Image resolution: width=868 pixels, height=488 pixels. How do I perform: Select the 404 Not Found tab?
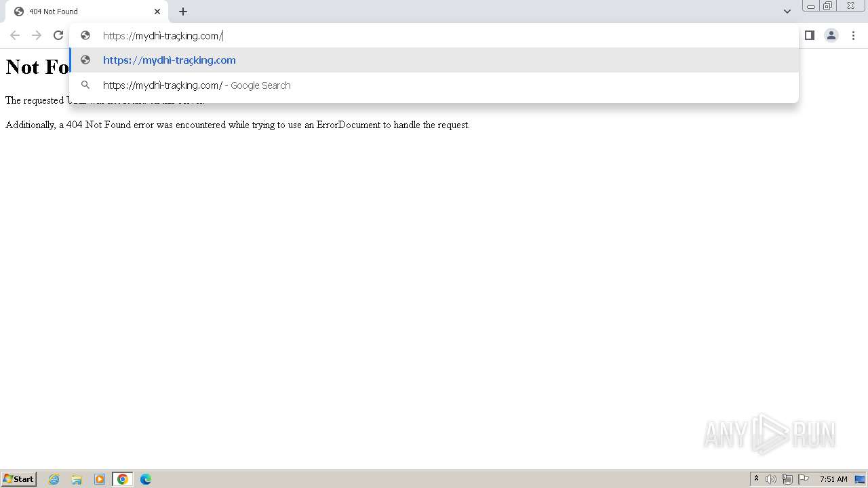tap(85, 12)
